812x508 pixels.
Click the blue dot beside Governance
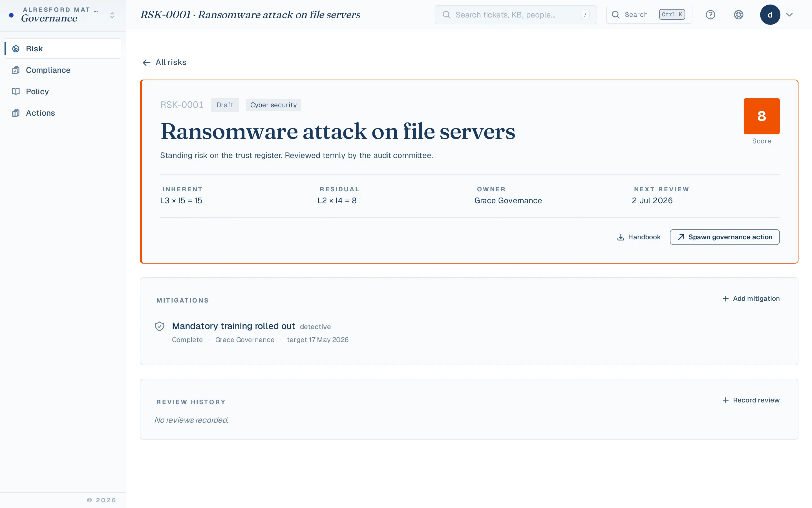point(11,15)
